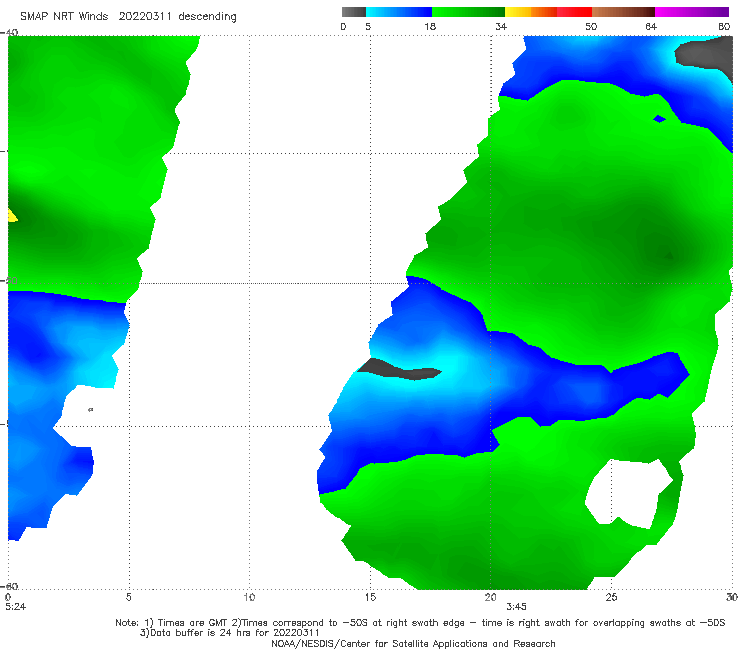
Task: Click the color scale label '34'
Action: click(x=501, y=26)
